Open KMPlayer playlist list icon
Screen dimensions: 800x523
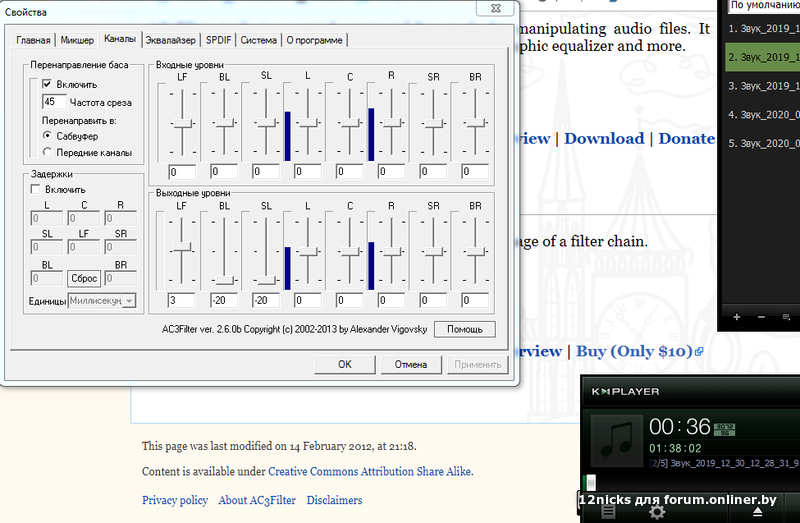pos(608,512)
